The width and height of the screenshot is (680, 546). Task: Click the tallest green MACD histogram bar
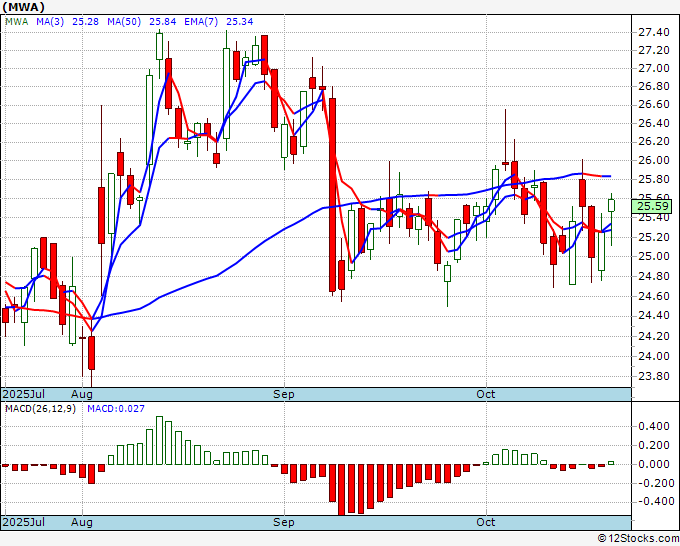pos(159,441)
